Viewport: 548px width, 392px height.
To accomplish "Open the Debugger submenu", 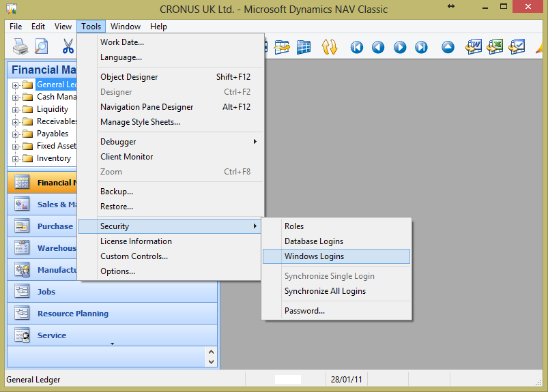I will tap(171, 142).
